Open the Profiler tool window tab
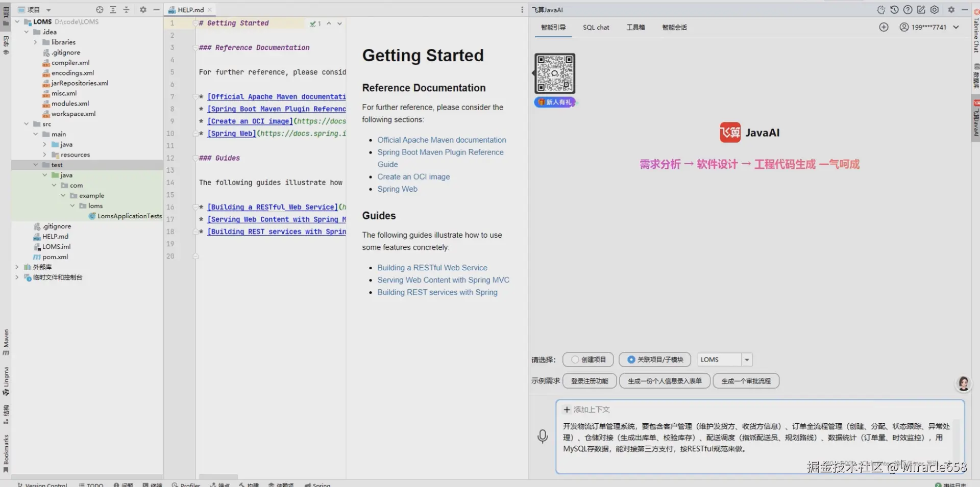This screenshot has width=980, height=487. coord(186,484)
